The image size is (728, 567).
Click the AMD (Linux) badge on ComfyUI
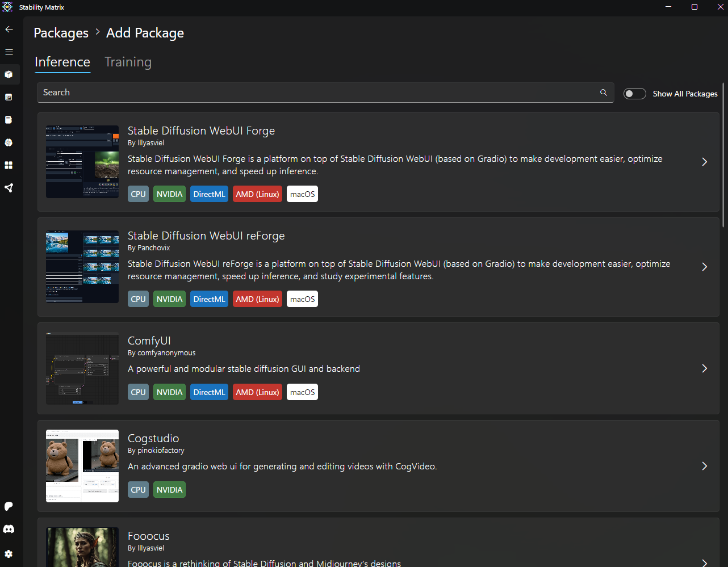[x=257, y=392]
